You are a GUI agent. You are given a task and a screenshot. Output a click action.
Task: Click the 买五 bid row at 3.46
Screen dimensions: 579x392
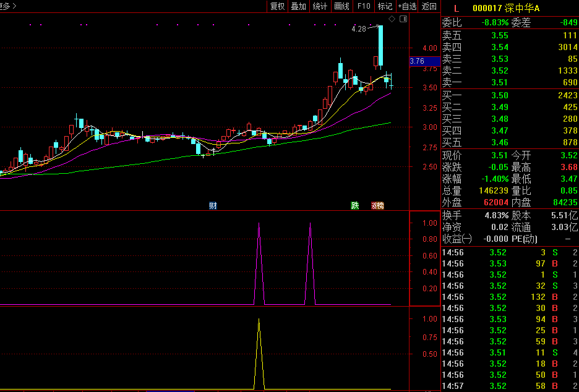click(510, 142)
